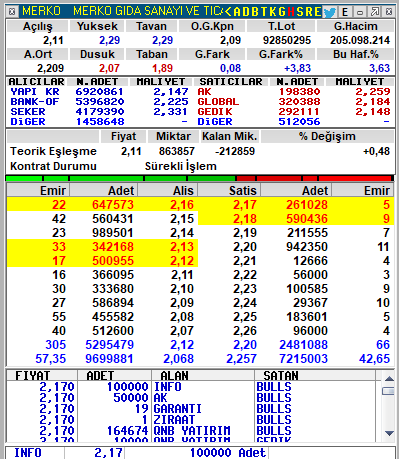
Task: Click the 'ALICILAR' header
Action: (x=36, y=82)
